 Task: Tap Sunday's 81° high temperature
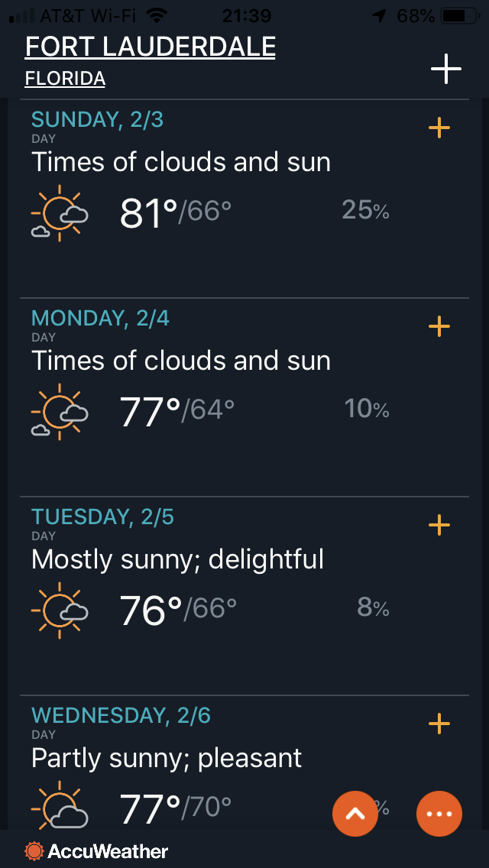[x=148, y=213]
